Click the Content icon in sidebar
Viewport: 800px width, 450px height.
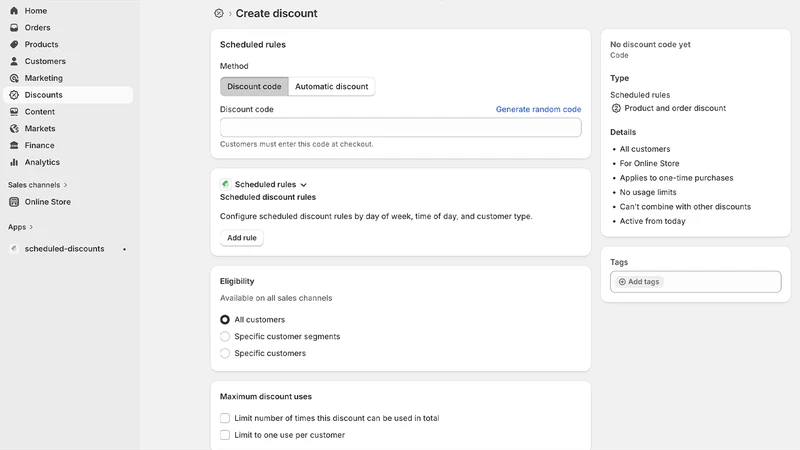(x=14, y=112)
